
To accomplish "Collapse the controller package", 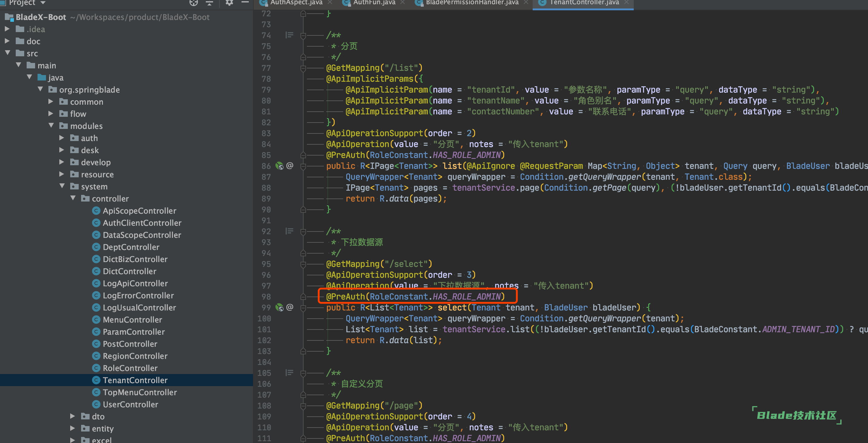I will click(x=73, y=198).
